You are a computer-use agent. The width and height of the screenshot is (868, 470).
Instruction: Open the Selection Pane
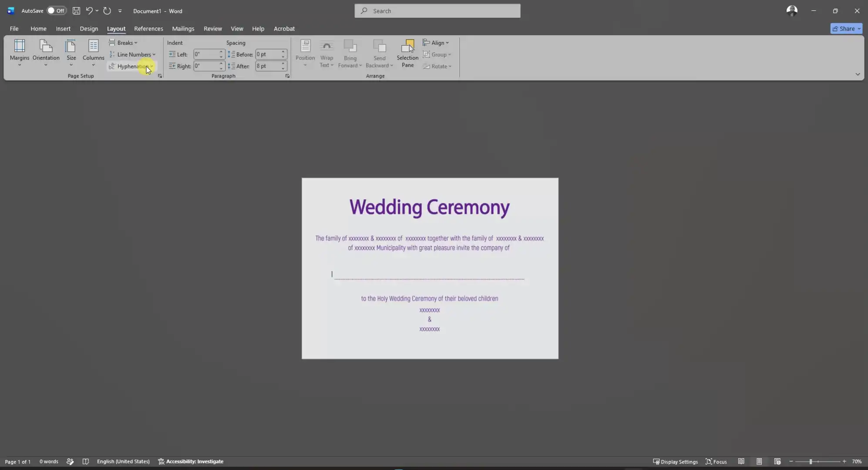tap(407, 53)
